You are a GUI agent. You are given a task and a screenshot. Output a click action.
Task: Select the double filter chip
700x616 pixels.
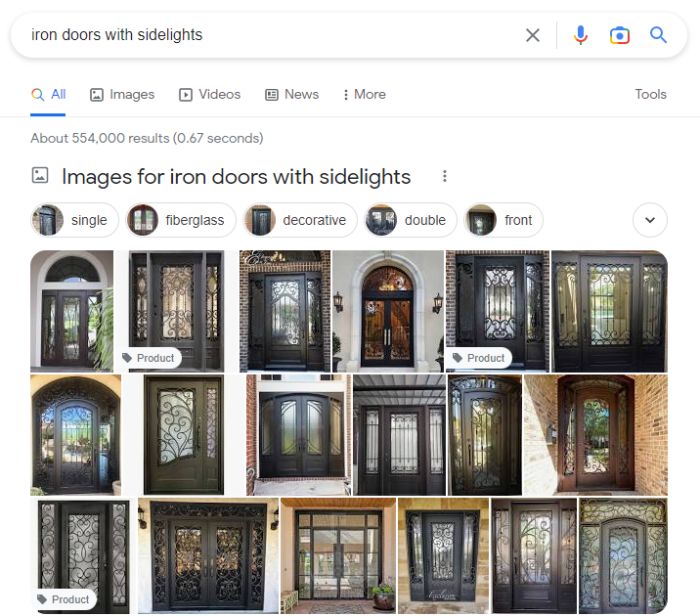tap(411, 220)
